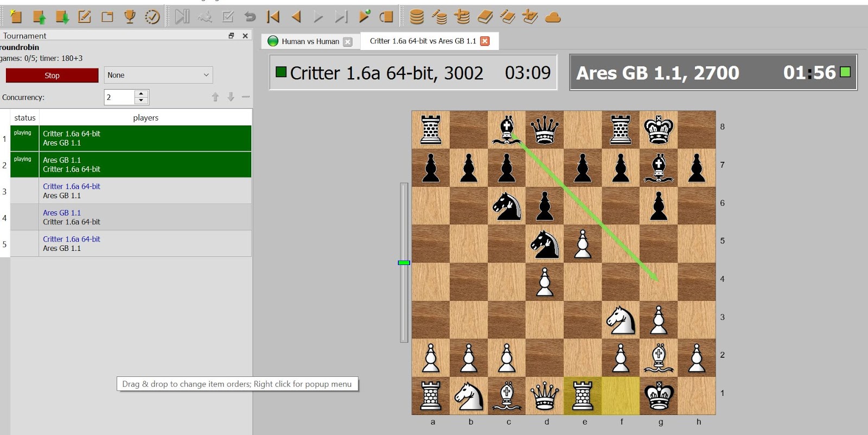
Task: Jump to first move icon
Action: point(273,17)
